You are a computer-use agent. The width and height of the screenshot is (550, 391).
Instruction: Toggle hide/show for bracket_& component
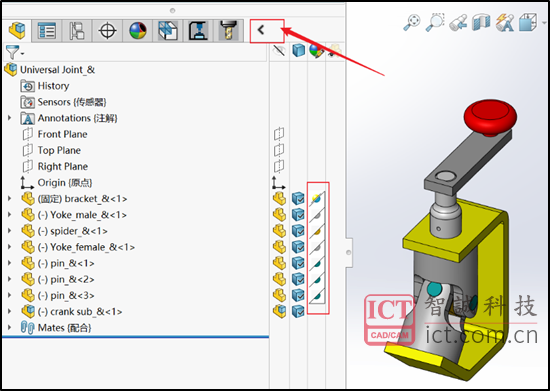pyautogui.click(x=280, y=198)
